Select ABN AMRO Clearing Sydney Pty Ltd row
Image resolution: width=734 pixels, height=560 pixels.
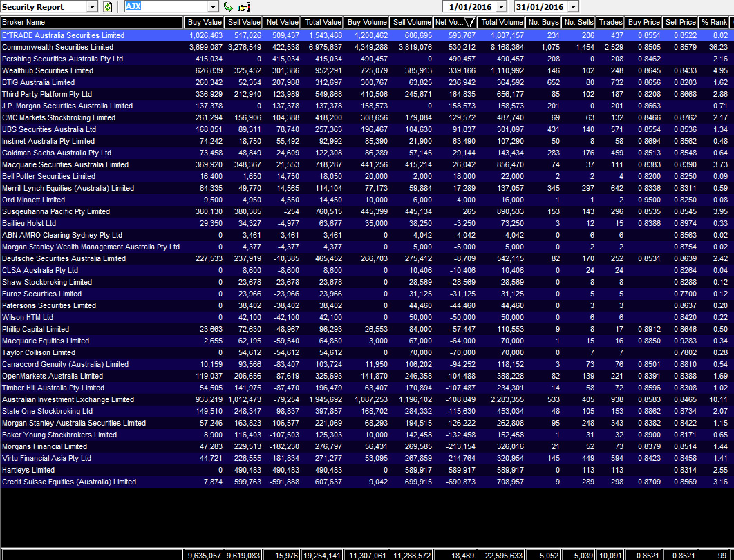coord(367,235)
